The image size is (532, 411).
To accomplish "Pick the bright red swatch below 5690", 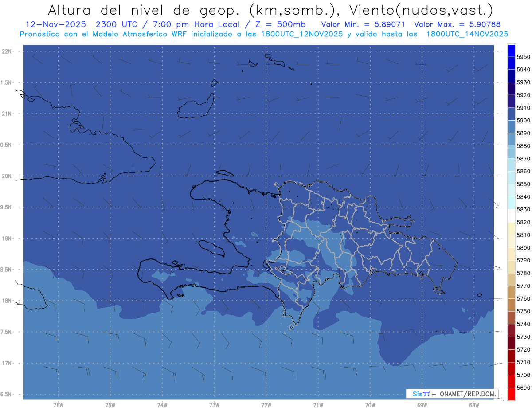I will click(x=511, y=394).
